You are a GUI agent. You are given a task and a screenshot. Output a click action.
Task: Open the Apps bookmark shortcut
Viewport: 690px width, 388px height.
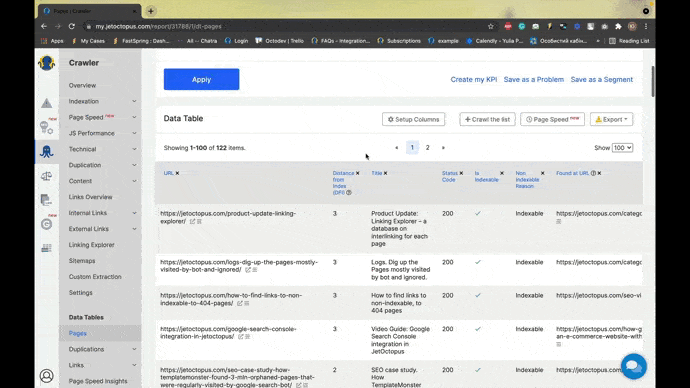click(52, 41)
